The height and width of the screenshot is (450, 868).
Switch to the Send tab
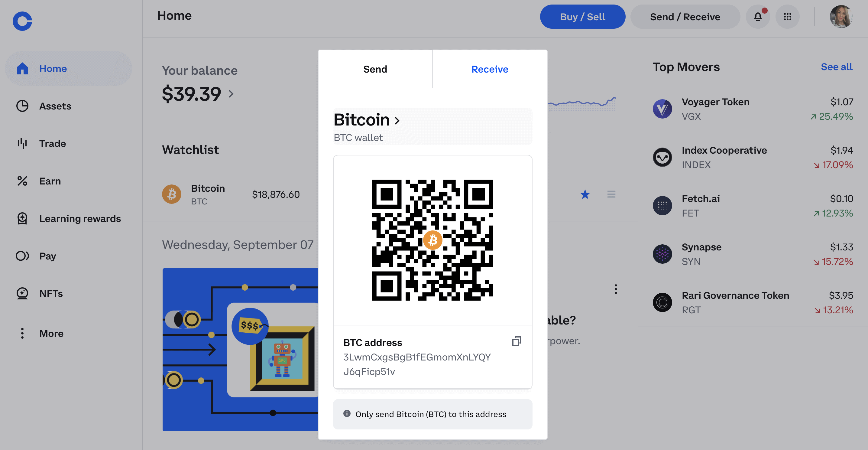coord(375,68)
